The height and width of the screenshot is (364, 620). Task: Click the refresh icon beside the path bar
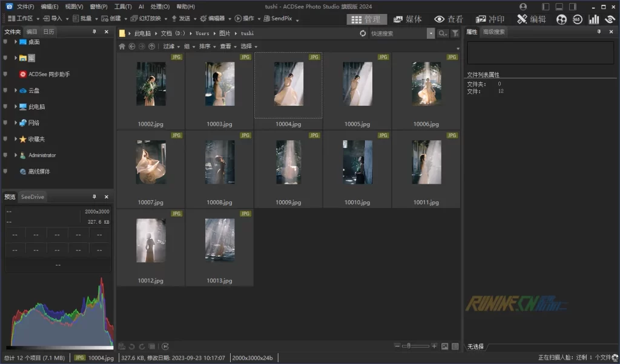coord(363,34)
